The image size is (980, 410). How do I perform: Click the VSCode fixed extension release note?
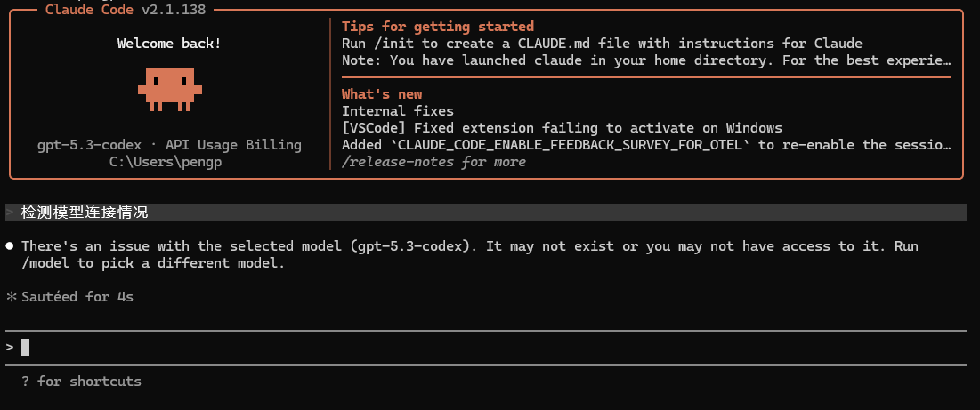pyautogui.click(x=562, y=129)
